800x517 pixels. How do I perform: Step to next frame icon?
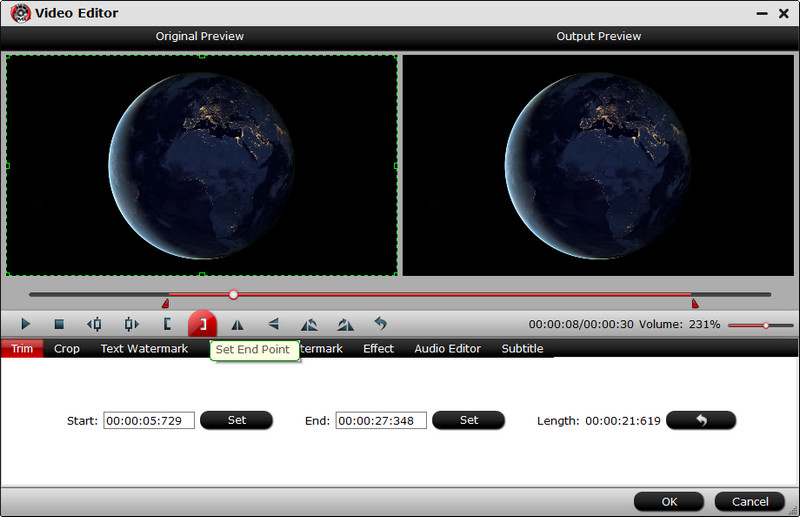point(131,324)
